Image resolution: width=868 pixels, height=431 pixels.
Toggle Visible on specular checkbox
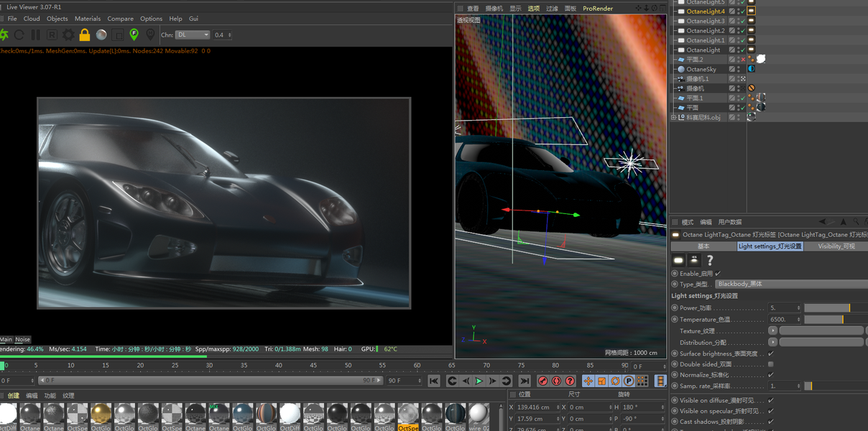coord(771,411)
